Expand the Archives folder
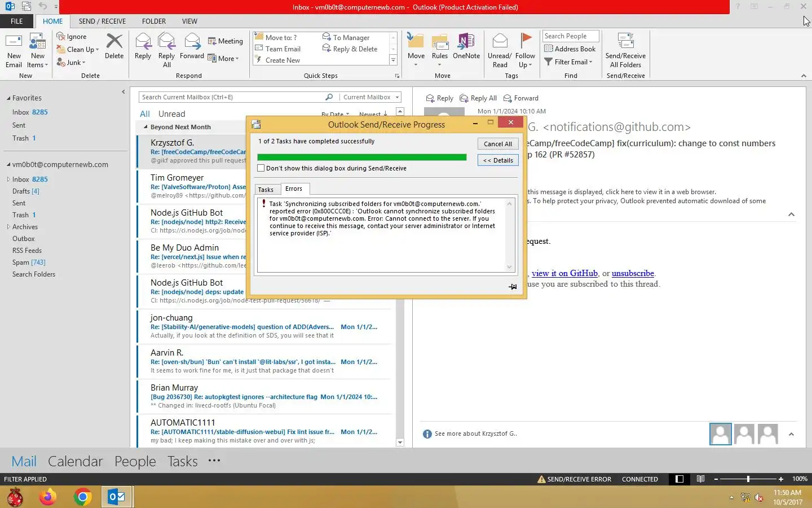This screenshot has width=812, height=508. (8, 227)
